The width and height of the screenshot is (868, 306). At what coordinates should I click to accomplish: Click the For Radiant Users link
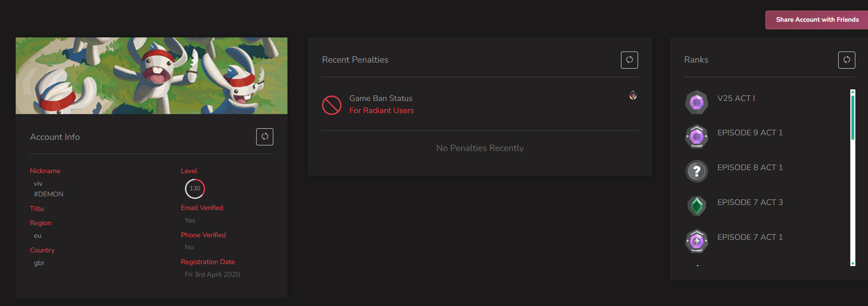(381, 111)
